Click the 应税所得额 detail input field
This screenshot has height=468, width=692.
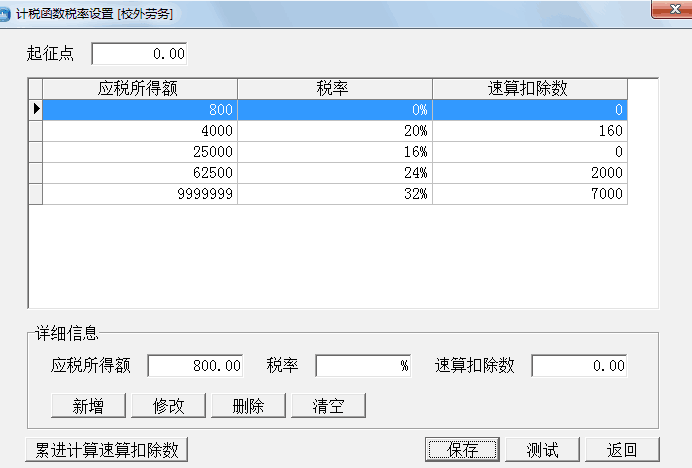(x=195, y=366)
